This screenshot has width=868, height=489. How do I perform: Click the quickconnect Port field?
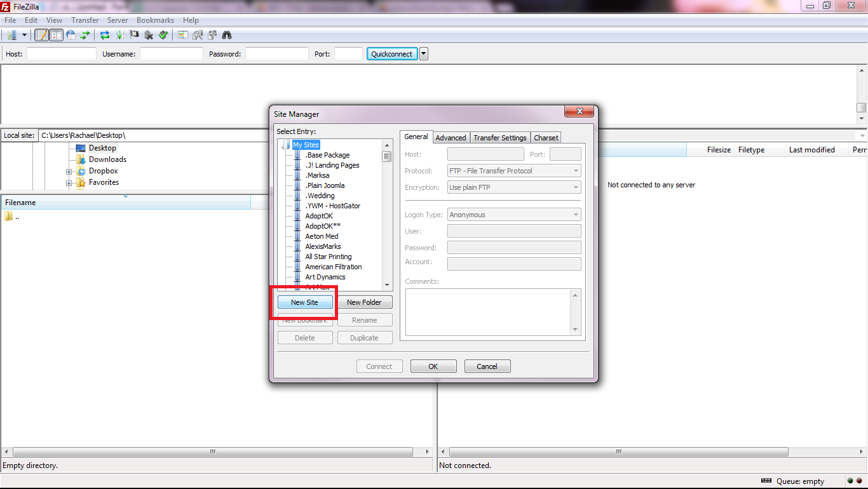[348, 54]
